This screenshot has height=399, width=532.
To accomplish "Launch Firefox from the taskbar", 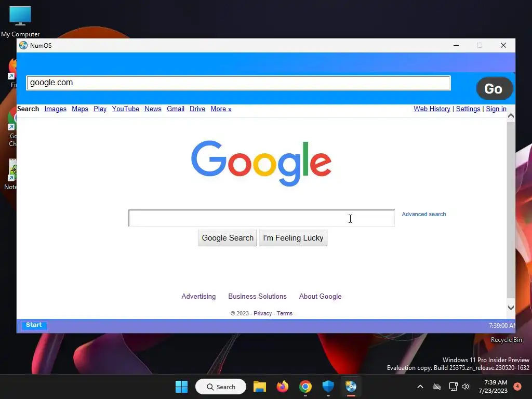I will [x=282, y=387].
